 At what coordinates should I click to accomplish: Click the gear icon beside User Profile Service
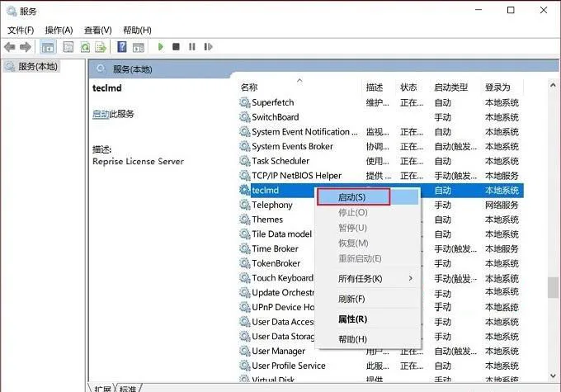(245, 366)
